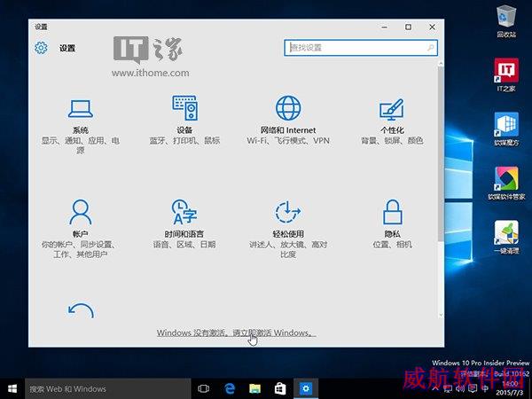Open File Explorer from the taskbar
The image size is (532, 399).
pyautogui.click(x=254, y=389)
